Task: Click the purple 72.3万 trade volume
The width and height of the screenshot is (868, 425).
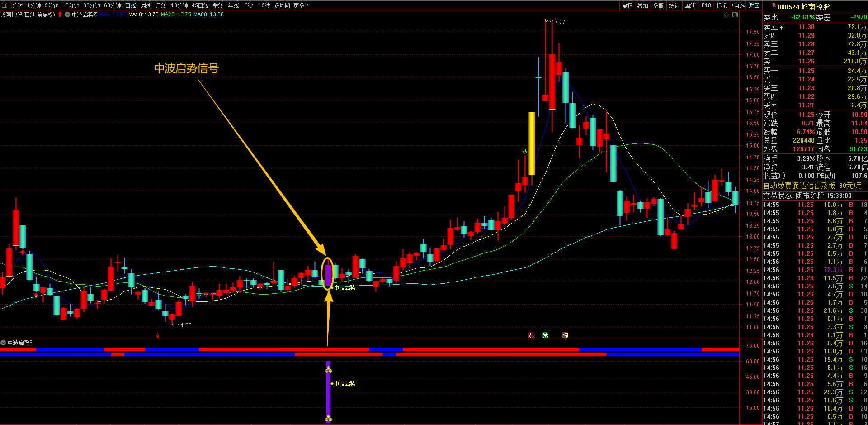Action: coord(833,270)
